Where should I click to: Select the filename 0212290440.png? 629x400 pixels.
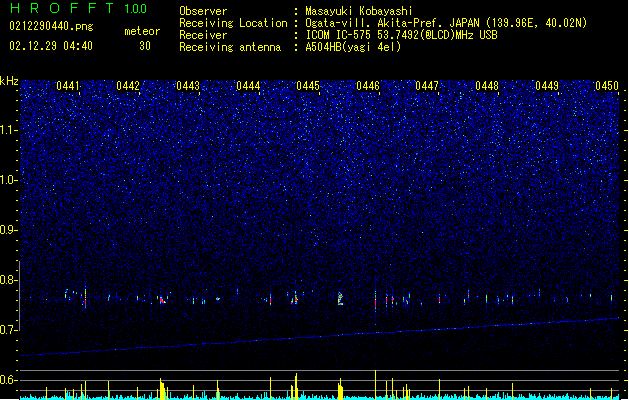click(x=51, y=26)
